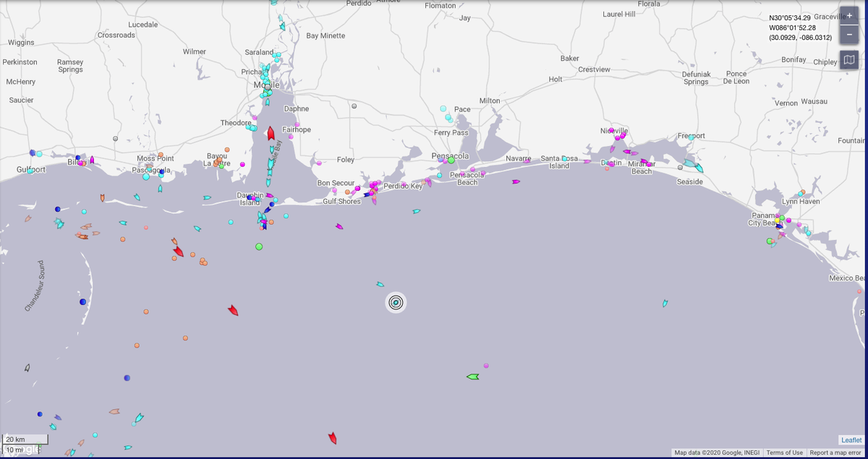Screen dimensions: 868x459
Task: Click the Gulf Shores label
Action: click(x=341, y=202)
